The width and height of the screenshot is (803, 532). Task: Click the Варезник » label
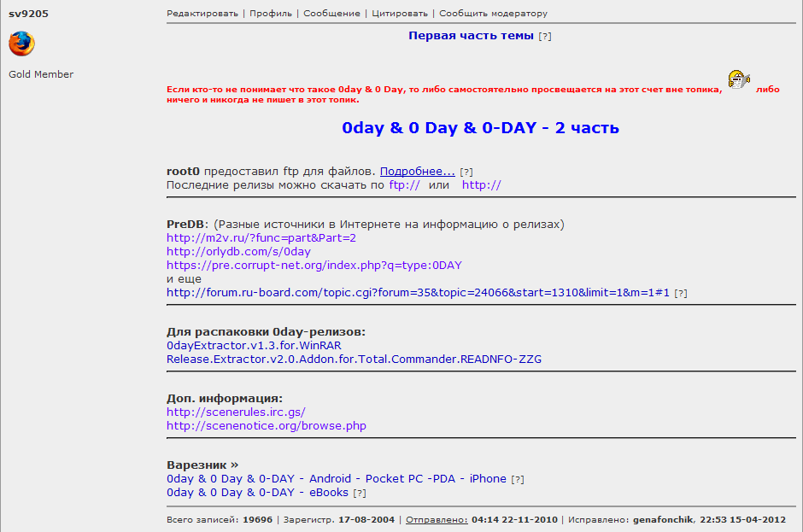[x=202, y=465]
